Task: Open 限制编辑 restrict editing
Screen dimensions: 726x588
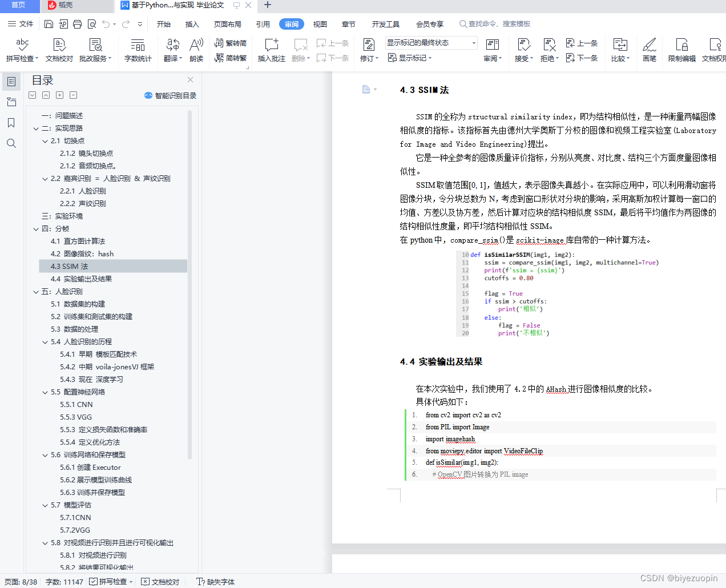Action: 681,50
